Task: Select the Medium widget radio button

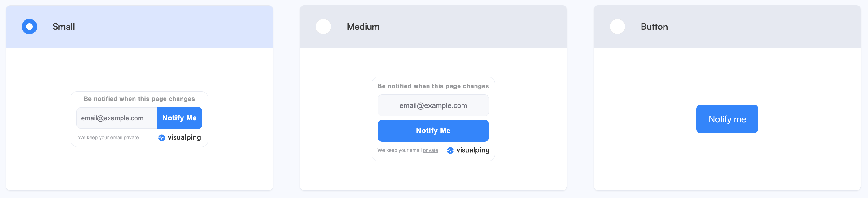Action: (323, 27)
